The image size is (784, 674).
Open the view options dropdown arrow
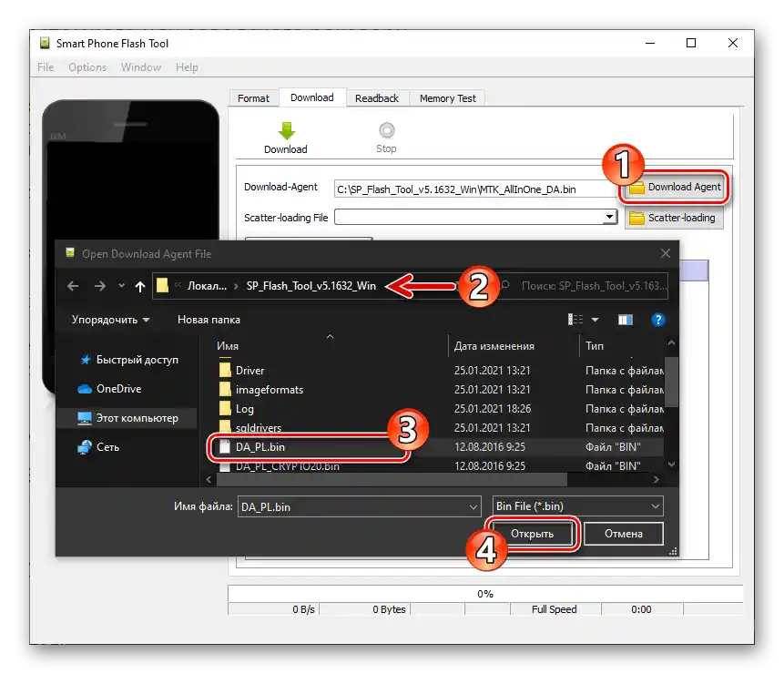coord(595,320)
